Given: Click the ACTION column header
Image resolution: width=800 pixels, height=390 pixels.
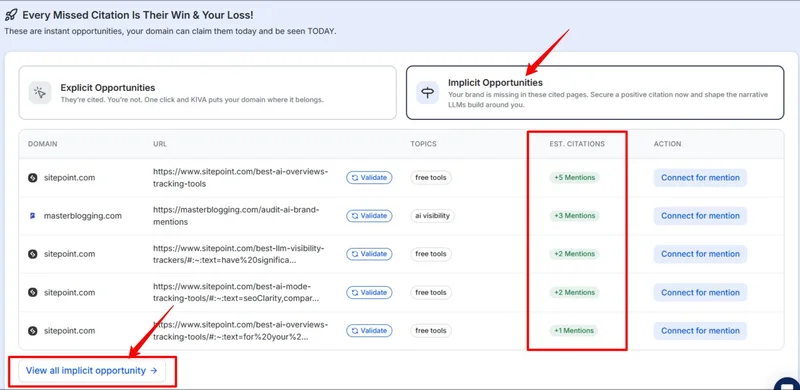Looking at the screenshot, I should click(x=667, y=144).
